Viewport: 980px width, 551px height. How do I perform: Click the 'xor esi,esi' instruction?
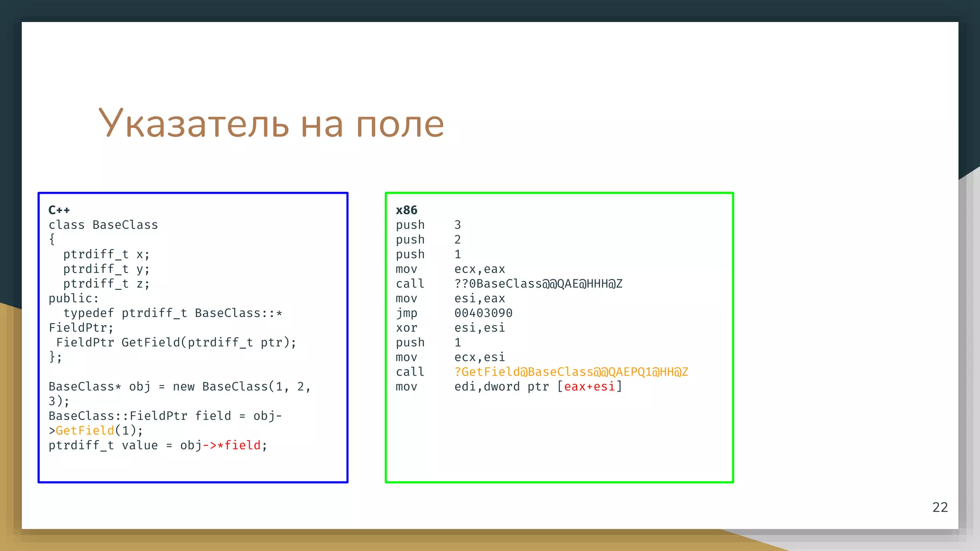[x=450, y=328]
